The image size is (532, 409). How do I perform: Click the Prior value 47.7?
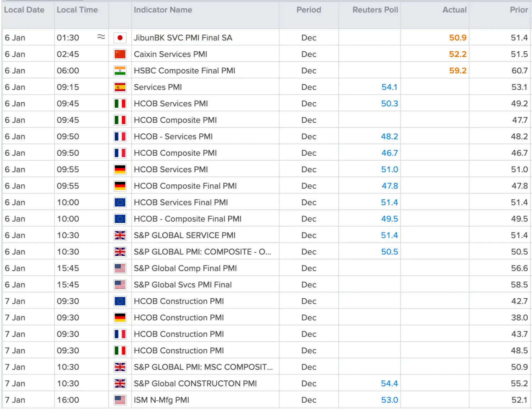[x=520, y=120]
